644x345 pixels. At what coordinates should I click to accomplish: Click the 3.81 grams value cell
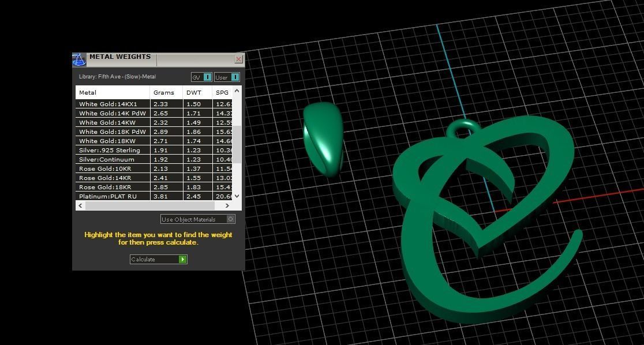(166, 196)
